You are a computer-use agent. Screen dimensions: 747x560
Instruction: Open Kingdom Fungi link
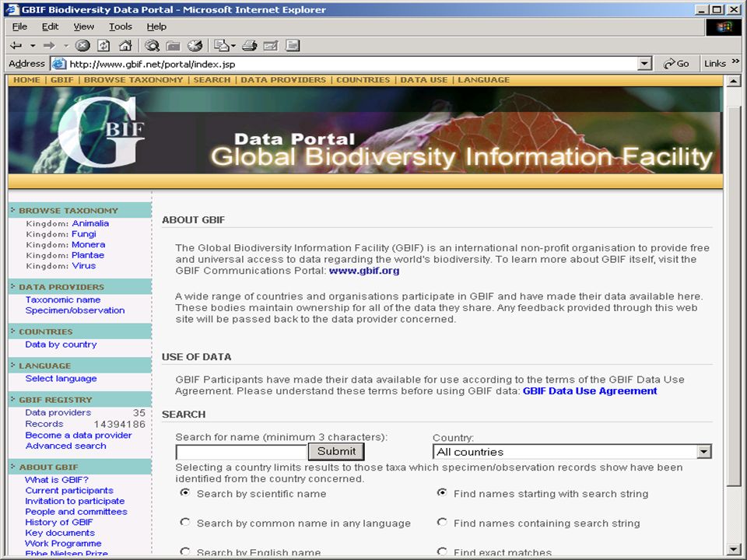[x=84, y=234]
